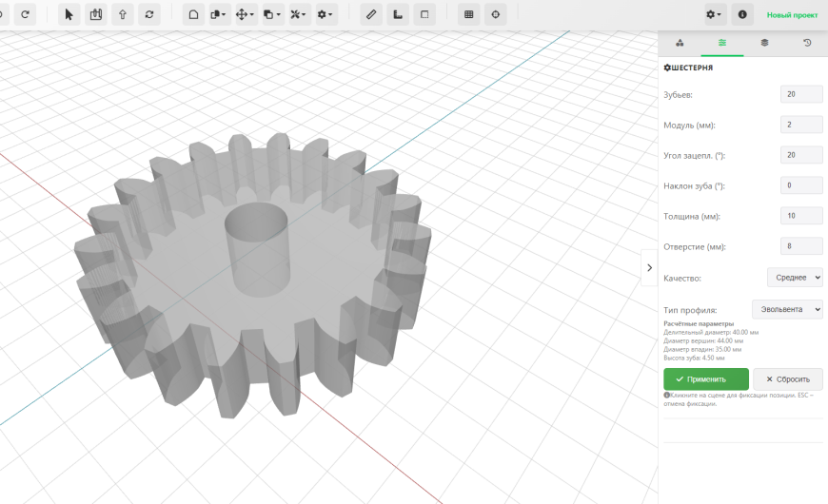Open the four-arrow move tool dropdown
This screenshot has width=828, height=504.
point(245,15)
